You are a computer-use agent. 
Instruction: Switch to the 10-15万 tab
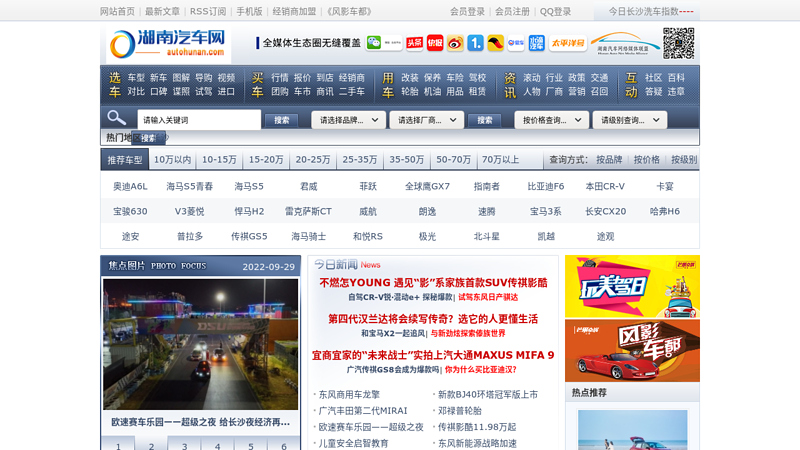click(x=219, y=160)
